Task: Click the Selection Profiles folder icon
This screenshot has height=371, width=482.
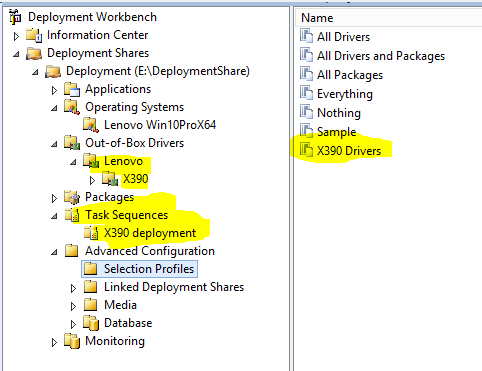Action: tap(90, 269)
